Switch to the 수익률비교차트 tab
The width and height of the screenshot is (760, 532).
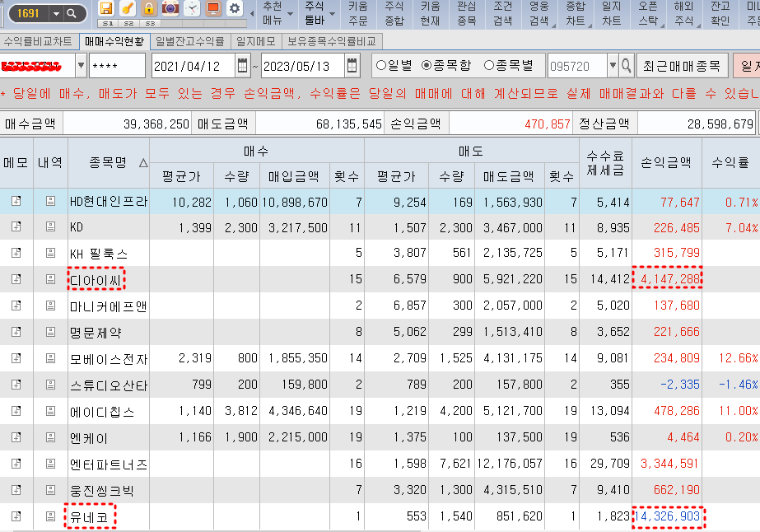[38, 42]
